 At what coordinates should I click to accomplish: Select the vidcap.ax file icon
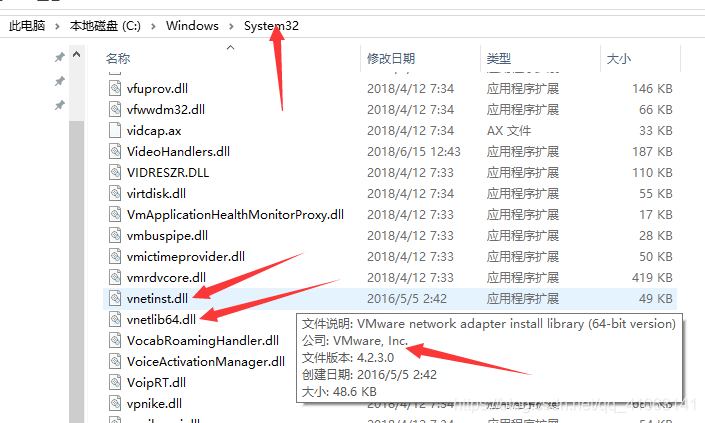(x=115, y=130)
